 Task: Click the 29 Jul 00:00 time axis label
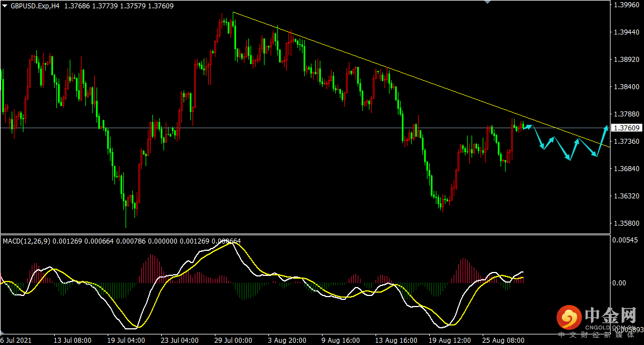(233, 340)
